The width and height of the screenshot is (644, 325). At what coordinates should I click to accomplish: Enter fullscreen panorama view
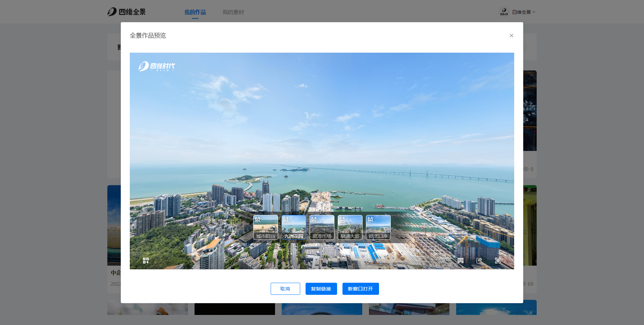click(x=498, y=261)
